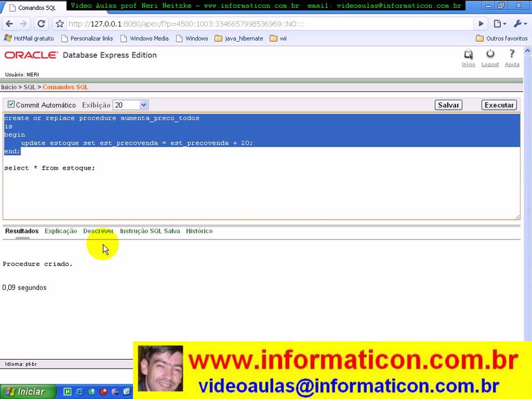Screen dimensions: 532x399
Task: Toggle the Commit Automático checkbox
Action: (11, 105)
